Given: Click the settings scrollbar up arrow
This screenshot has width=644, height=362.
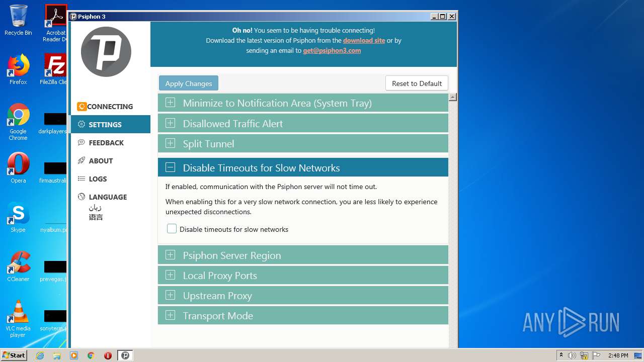Looking at the screenshot, I should click(x=453, y=97).
